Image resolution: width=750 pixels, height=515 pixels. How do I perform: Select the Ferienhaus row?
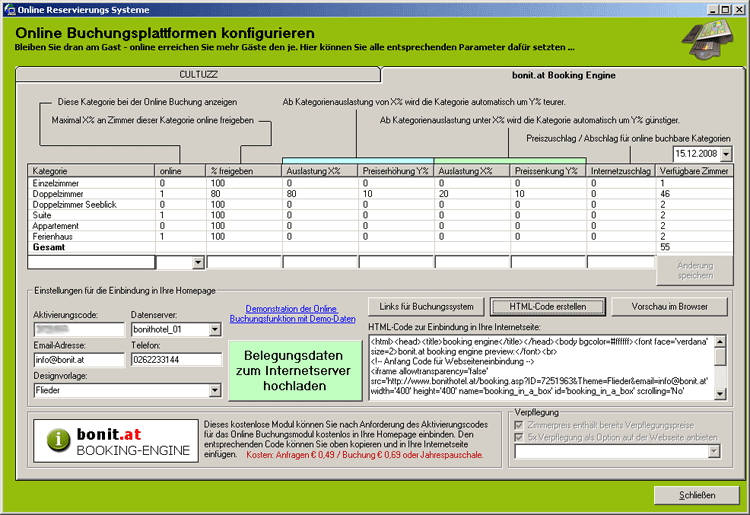click(x=380, y=236)
